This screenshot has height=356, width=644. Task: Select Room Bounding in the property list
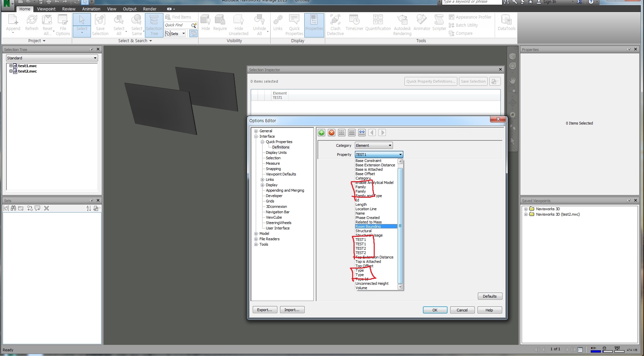coord(376,226)
